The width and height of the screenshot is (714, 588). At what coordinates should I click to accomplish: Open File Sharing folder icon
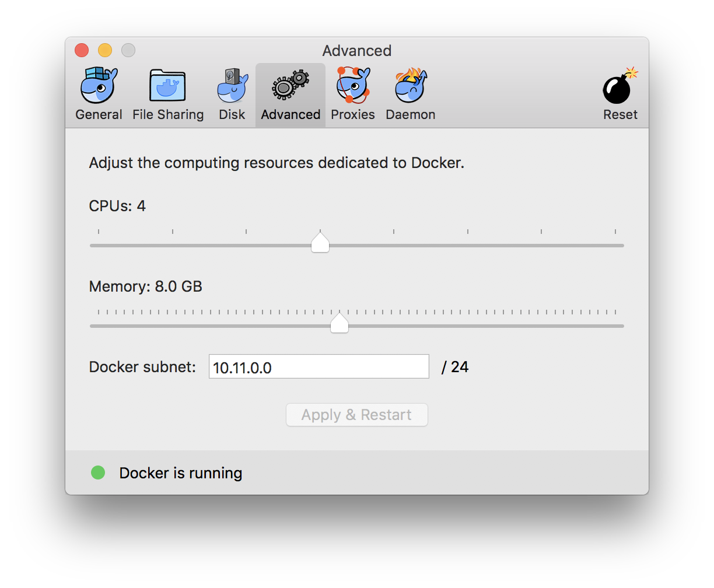coord(167,85)
